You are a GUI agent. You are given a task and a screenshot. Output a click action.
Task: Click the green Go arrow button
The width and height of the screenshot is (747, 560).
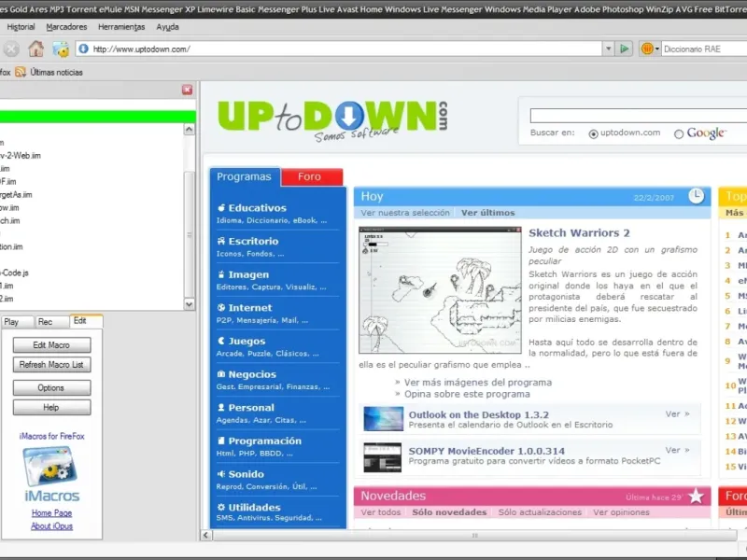(624, 49)
